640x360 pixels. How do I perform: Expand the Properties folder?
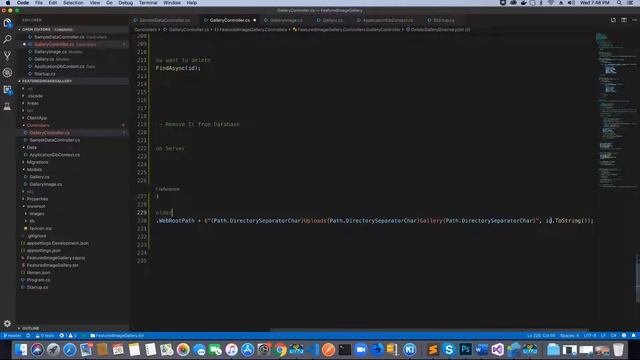point(38,199)
